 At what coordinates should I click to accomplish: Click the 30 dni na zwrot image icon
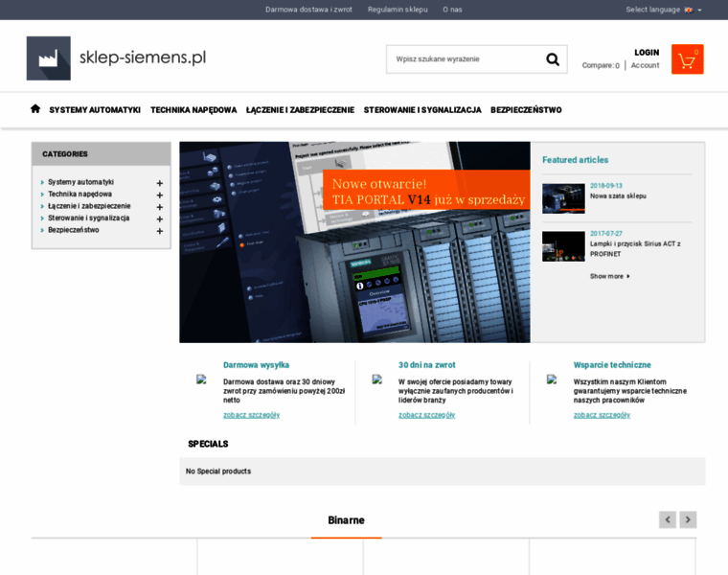coord(377,379)
